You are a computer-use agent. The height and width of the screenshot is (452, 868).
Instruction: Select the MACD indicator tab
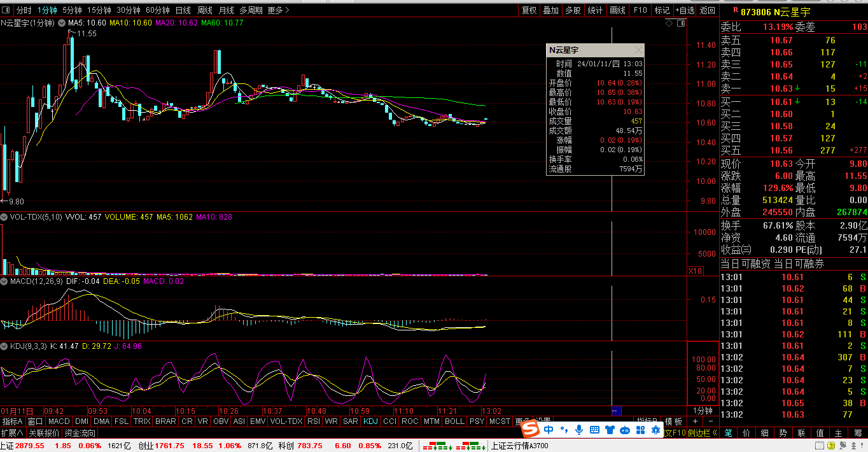coord(59,421)
